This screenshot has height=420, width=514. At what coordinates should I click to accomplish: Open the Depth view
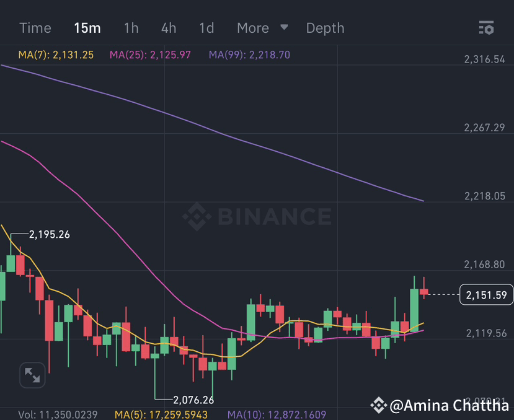[x=325, y=28]
